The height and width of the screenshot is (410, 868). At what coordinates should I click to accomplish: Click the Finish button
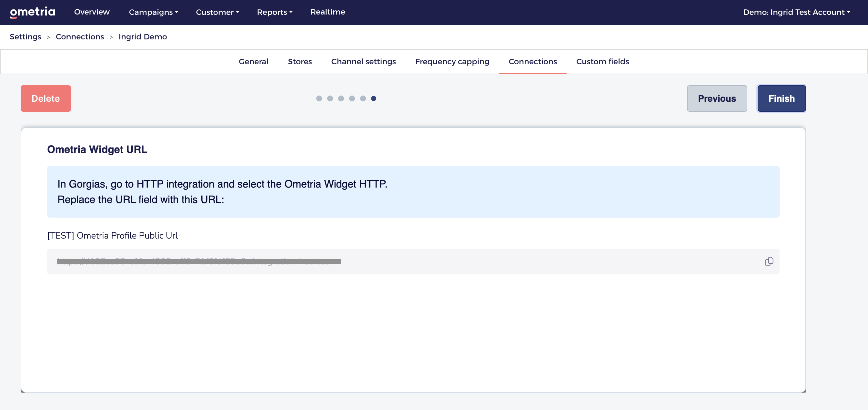(x=782, y=98)
